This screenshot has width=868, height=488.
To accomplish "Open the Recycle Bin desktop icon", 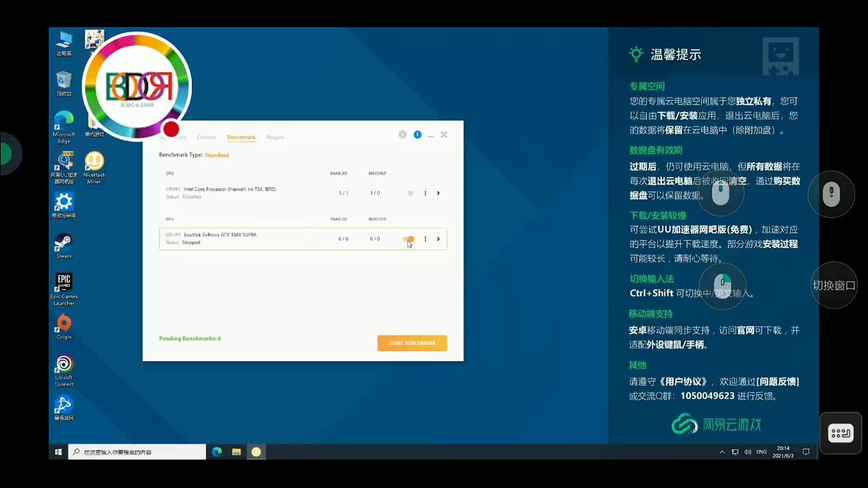I will [64, 84].
